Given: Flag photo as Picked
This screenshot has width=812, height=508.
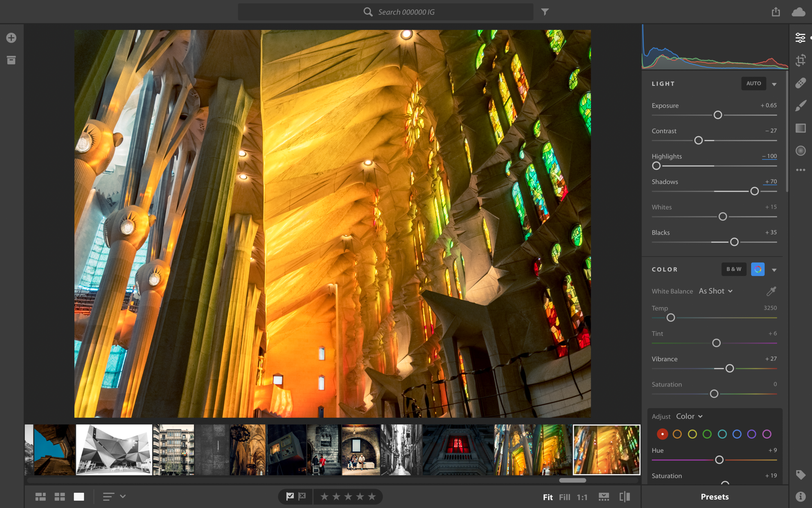Looking at the screenshot, I should pyautogui.click(x=290, y=496).
